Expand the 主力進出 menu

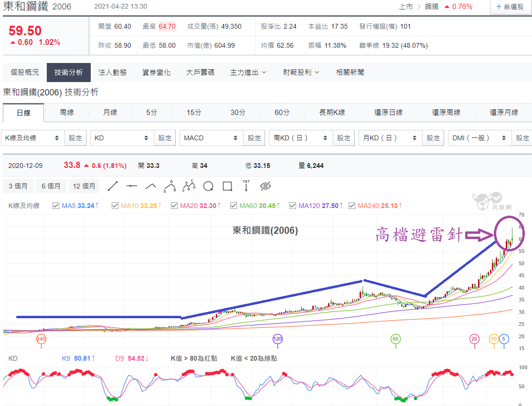[x=248, y=73]
